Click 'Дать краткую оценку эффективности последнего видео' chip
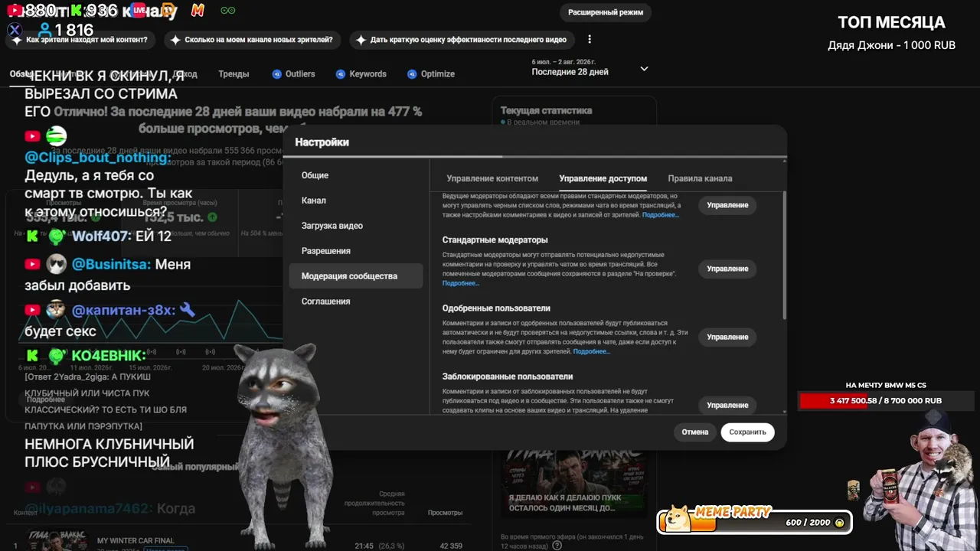This screenshot has height=551, width=980. pyautogui.click(x=462, y=40)
